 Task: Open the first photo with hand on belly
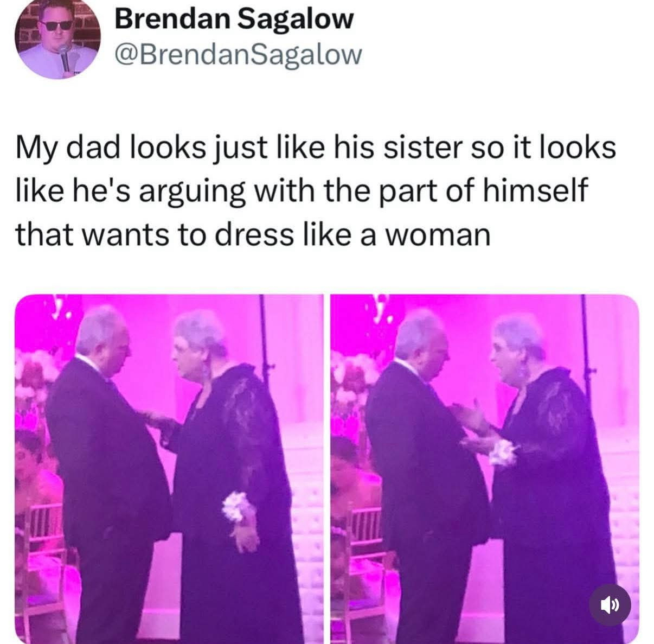(x=169, y=469)
